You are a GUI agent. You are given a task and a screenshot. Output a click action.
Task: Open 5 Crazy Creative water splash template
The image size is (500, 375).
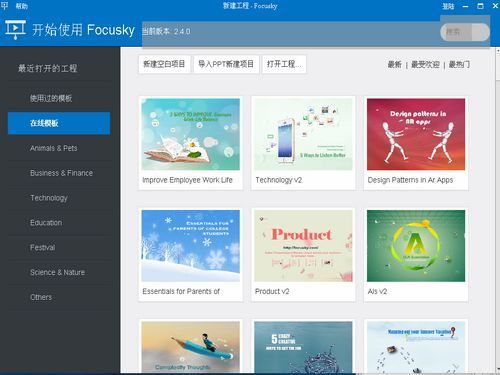tap(303, 347)
